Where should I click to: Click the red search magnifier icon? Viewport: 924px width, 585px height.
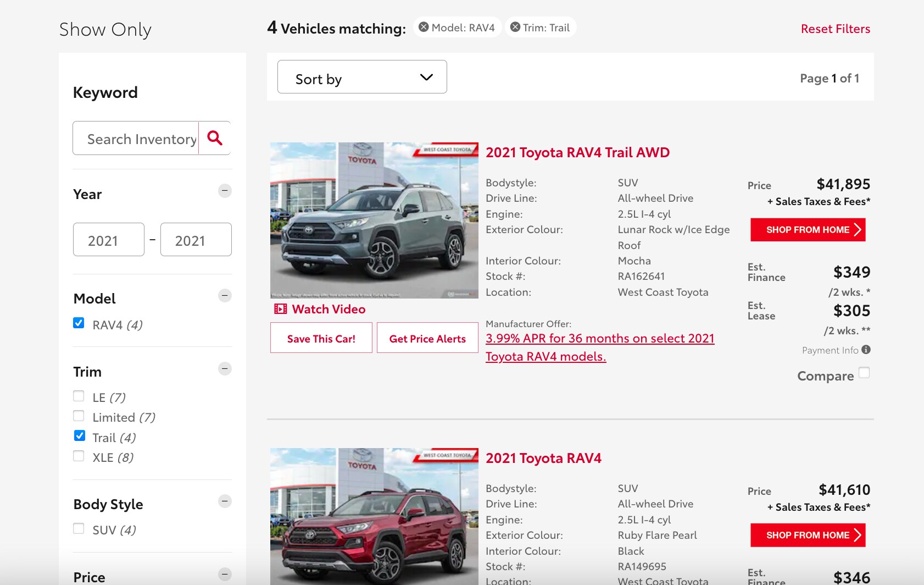click(215, 138)
